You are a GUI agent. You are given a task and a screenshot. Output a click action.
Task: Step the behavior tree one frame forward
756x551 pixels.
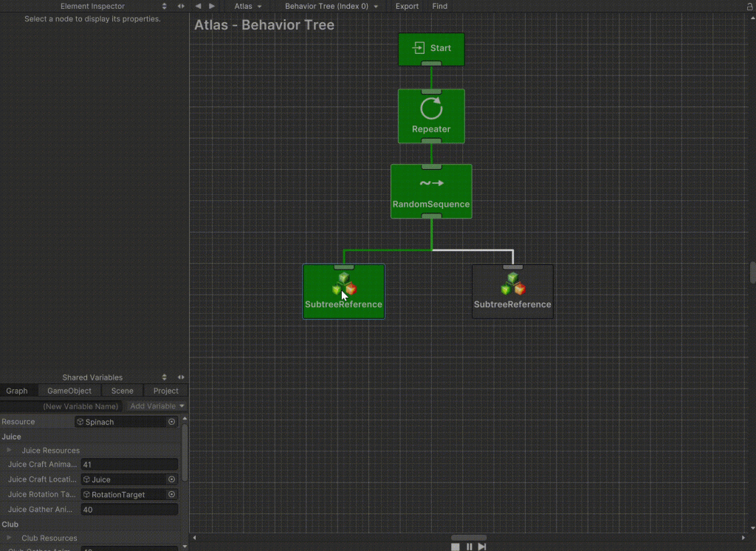click(482, 547)
